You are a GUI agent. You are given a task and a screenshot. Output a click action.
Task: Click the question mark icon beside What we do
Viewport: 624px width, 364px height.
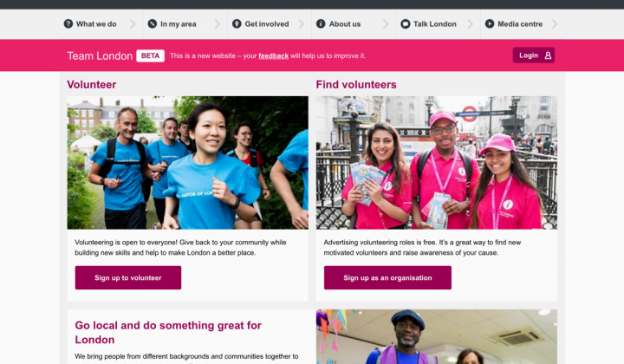[68, 24]
